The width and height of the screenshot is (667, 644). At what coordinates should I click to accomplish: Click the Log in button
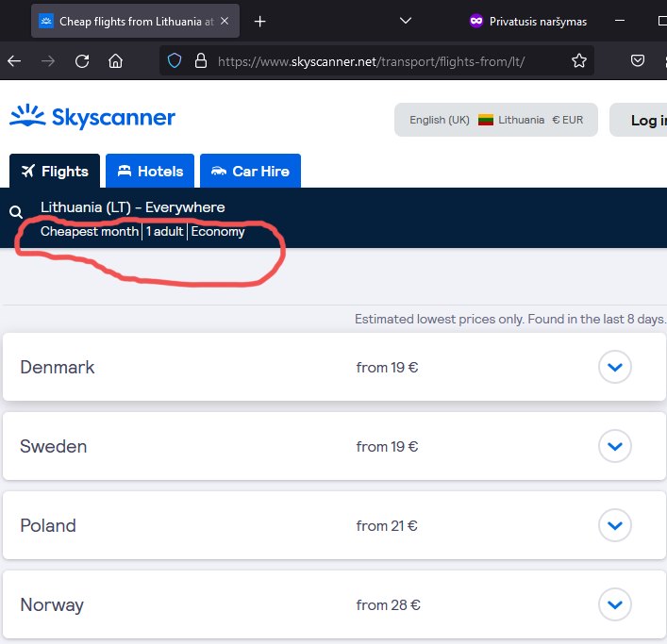[x=639, y=120]
